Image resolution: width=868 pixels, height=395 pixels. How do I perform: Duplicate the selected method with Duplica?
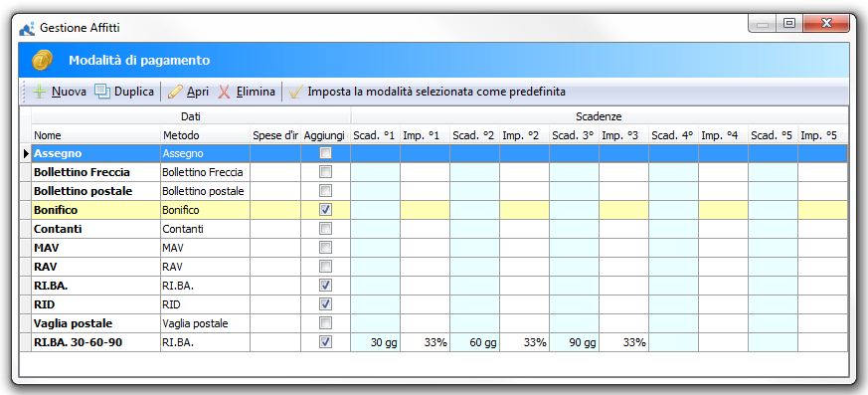[124, 92]
